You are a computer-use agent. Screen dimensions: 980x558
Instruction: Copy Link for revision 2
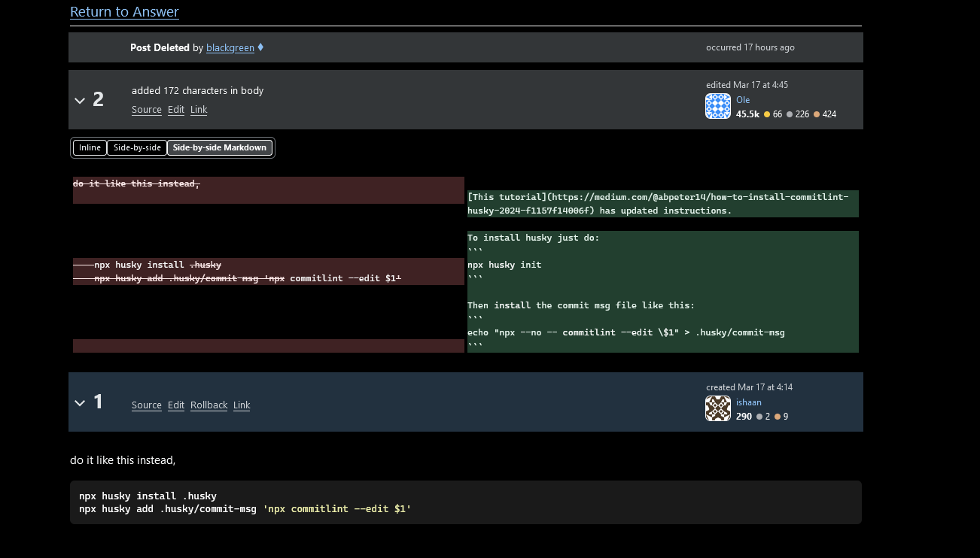click(x=199, y=110)
